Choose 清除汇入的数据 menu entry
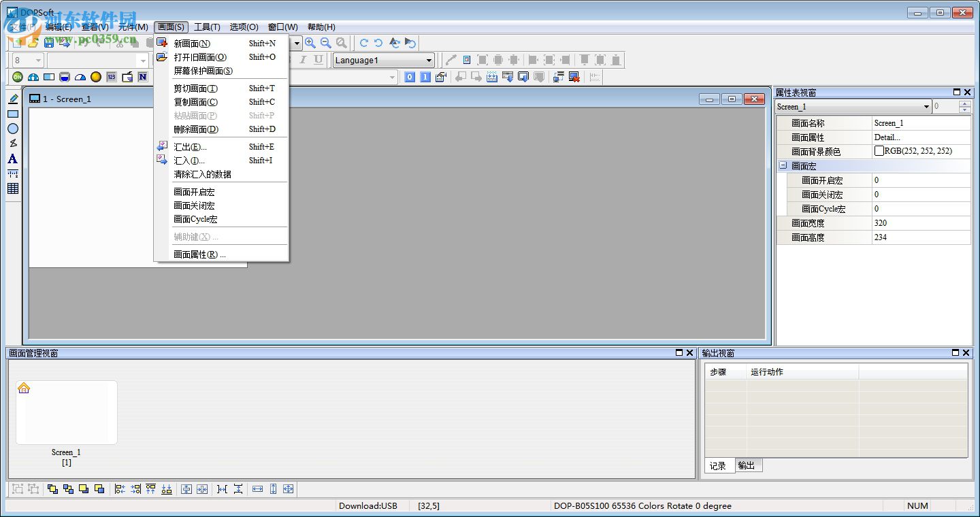 pyautogui.click(x=222, y=174)
